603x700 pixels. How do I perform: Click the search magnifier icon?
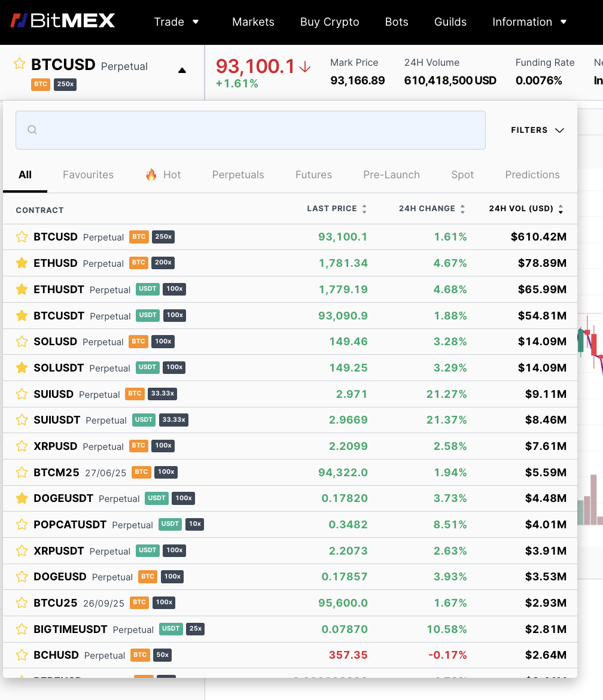click(32, 130)
